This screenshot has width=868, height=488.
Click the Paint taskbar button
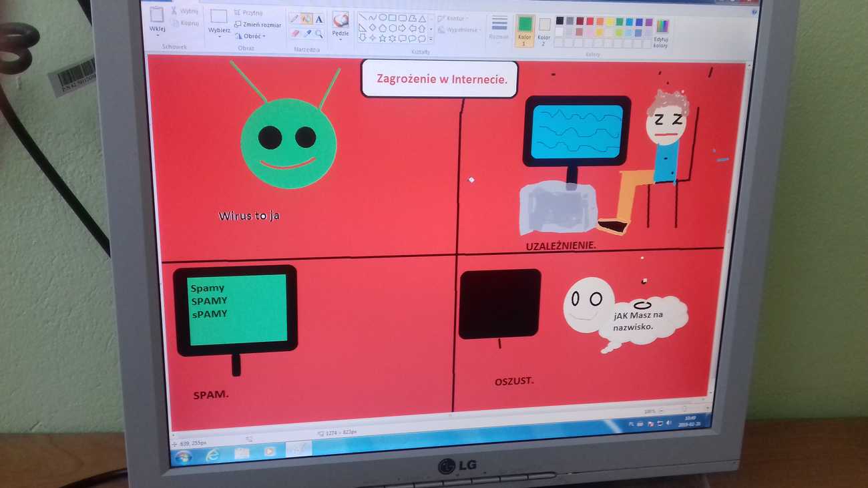[x=298, y=449]
